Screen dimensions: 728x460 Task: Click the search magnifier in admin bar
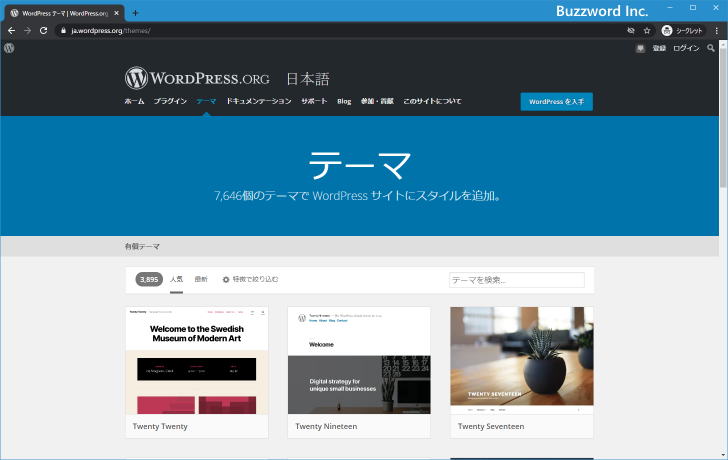click(x=710, y=48)
